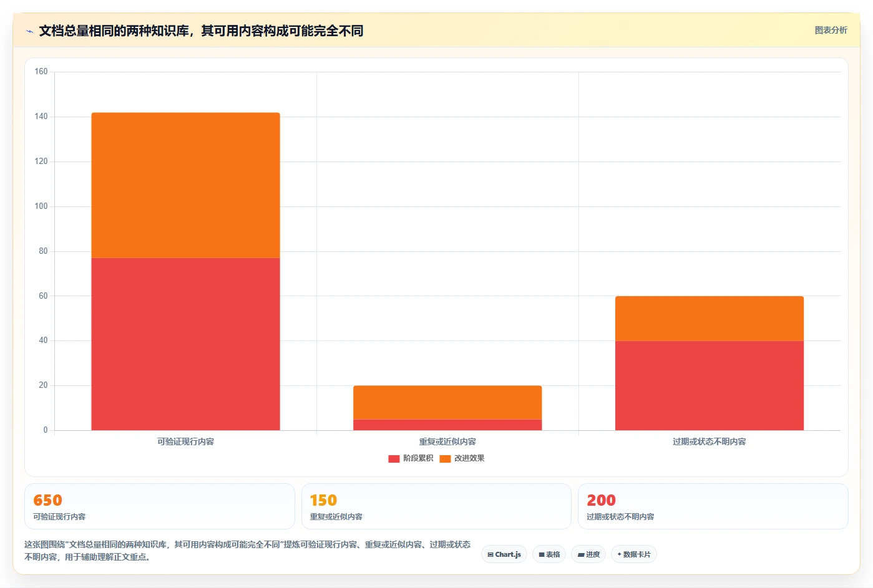Open the 650 可验证现行内容 data card
The image size is (873, 588).
(159, 506)
